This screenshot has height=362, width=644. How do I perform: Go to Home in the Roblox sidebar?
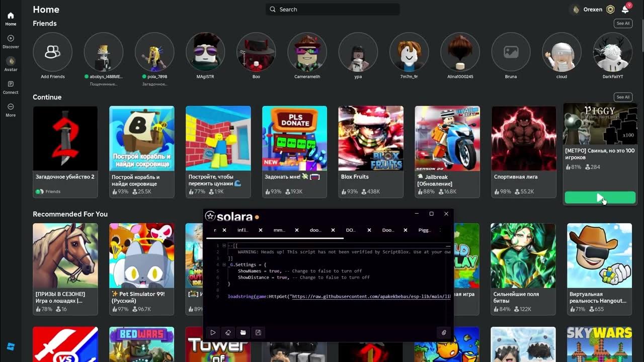(x=11, y=19)
